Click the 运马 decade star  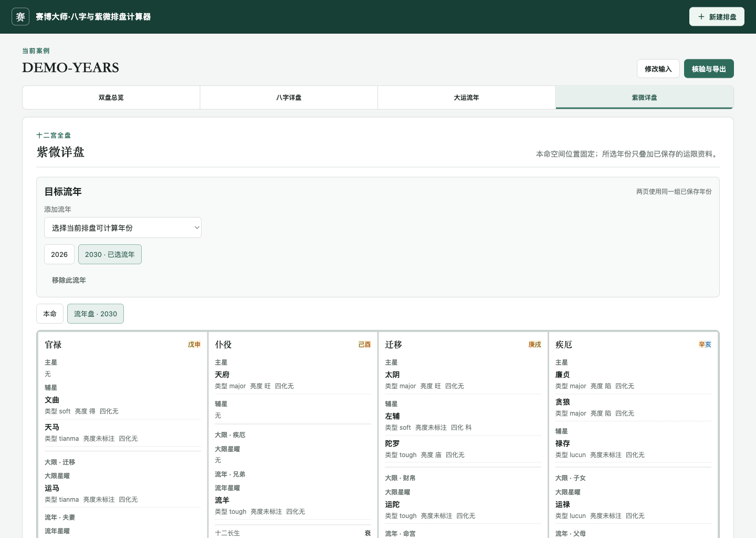52,488
